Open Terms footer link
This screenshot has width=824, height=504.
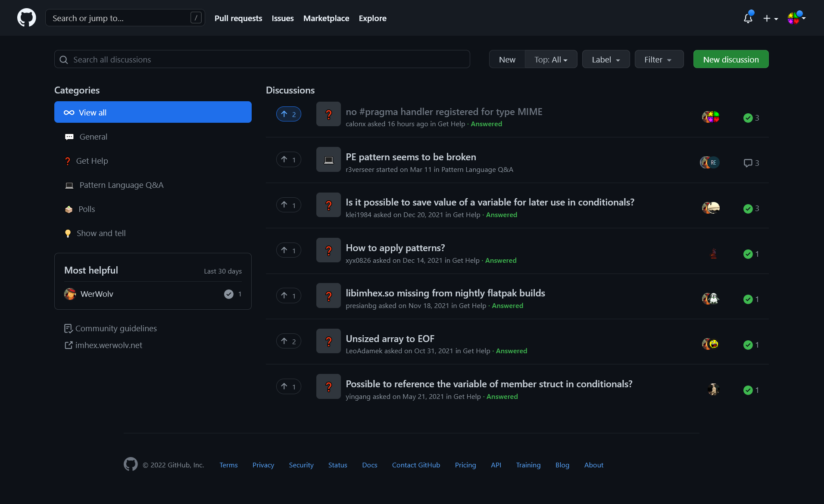coord(228,465)
